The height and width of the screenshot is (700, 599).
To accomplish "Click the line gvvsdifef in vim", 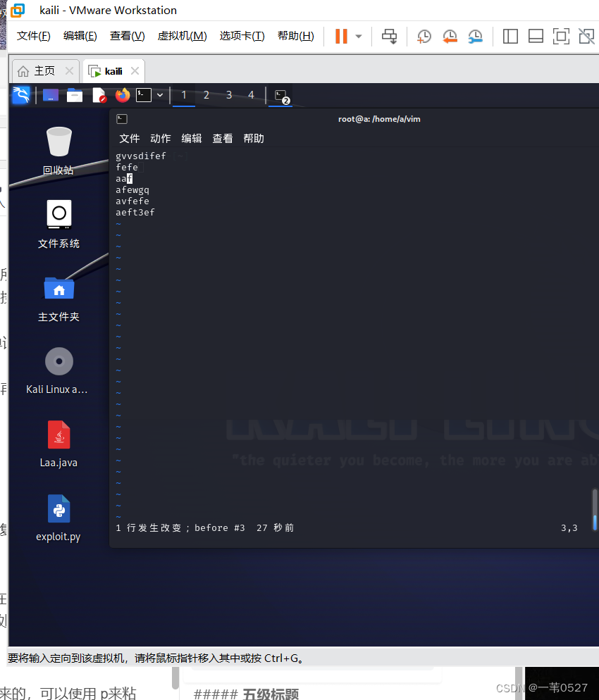I will point(141,156).
